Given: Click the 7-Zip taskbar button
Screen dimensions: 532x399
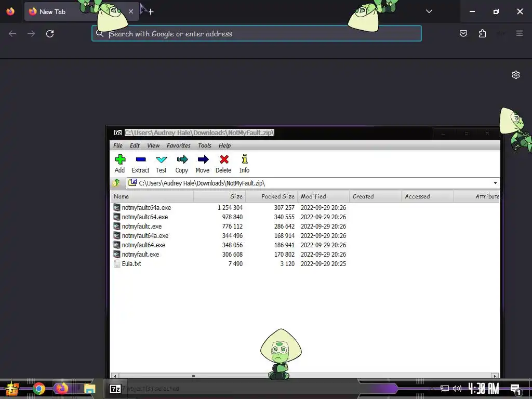Looking at the screenshot, I should (x=115, y=389).
